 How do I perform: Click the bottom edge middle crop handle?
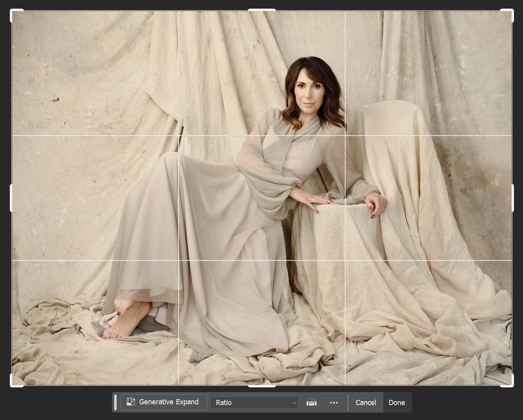(x=262, y=386)
